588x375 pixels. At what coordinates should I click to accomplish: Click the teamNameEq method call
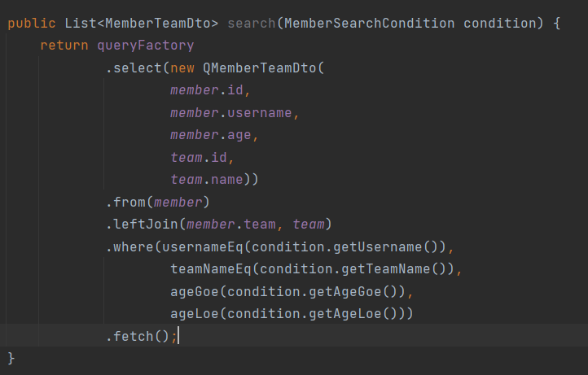pos(211,269)
